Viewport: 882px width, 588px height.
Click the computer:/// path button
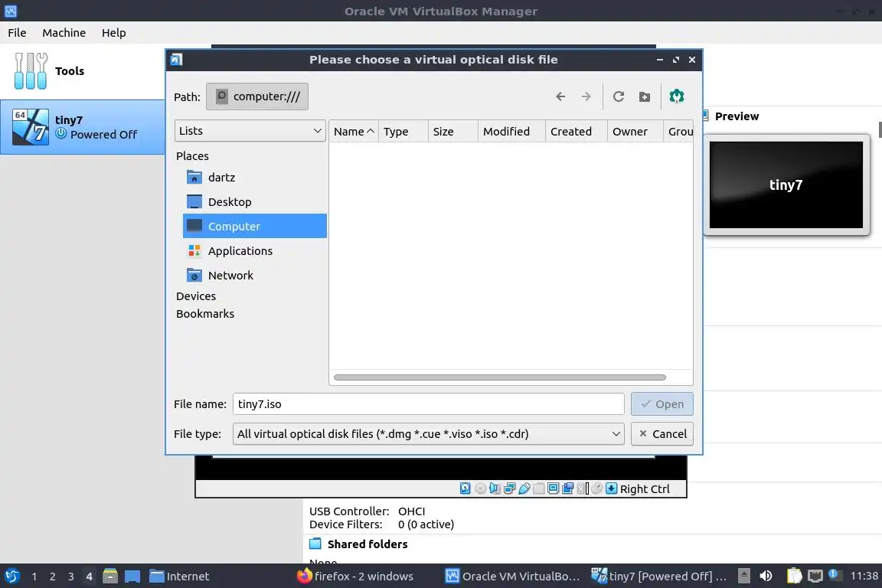(x=257, y=96)
